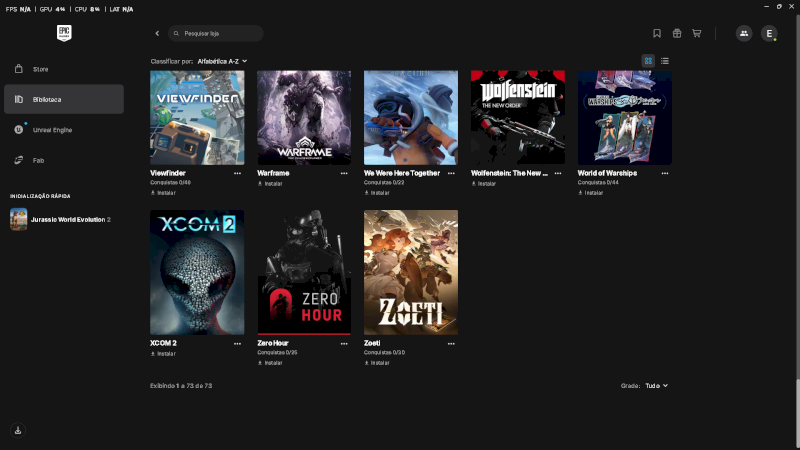Screen dimensions: 800x450
Task: Open the wishlist bookmark icon
Action: click(657, 33)
